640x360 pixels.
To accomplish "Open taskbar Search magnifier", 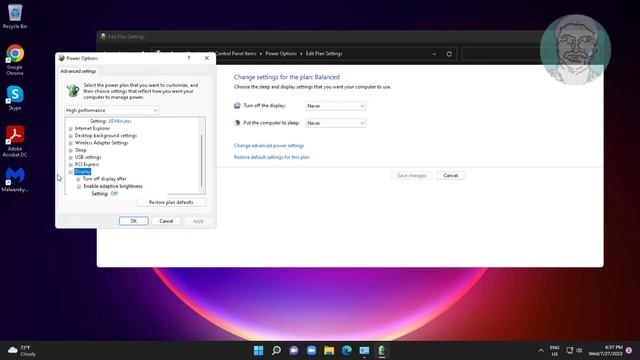I will point(276,350).
